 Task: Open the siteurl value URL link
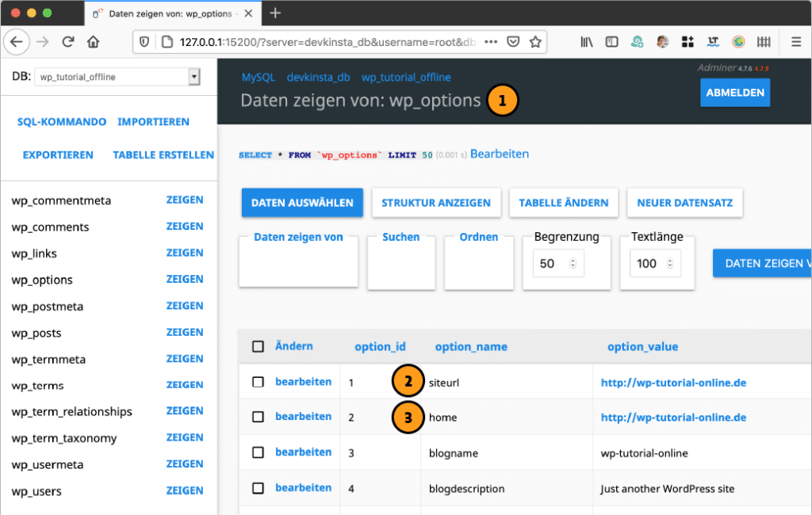673,383
